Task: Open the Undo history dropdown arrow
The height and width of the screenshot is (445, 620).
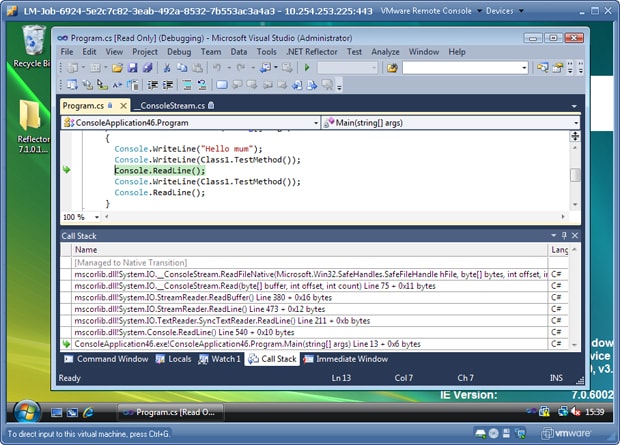Action: coord(229,68)
